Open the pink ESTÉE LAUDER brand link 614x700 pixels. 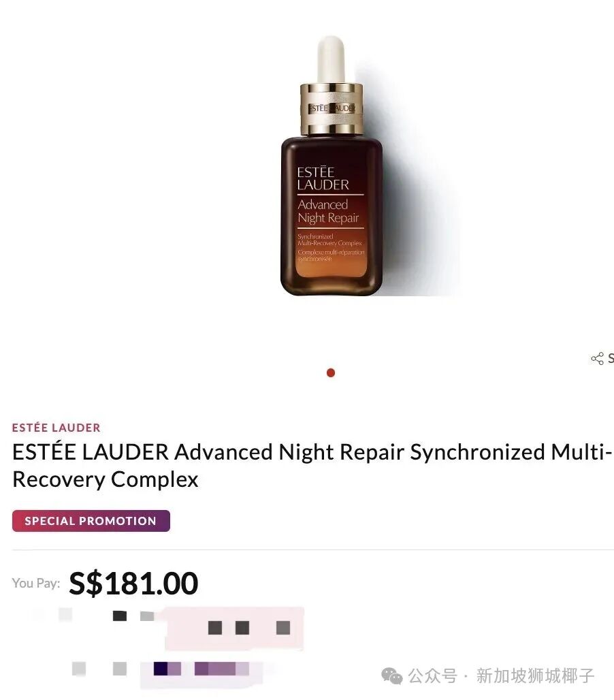click(56, 428)
